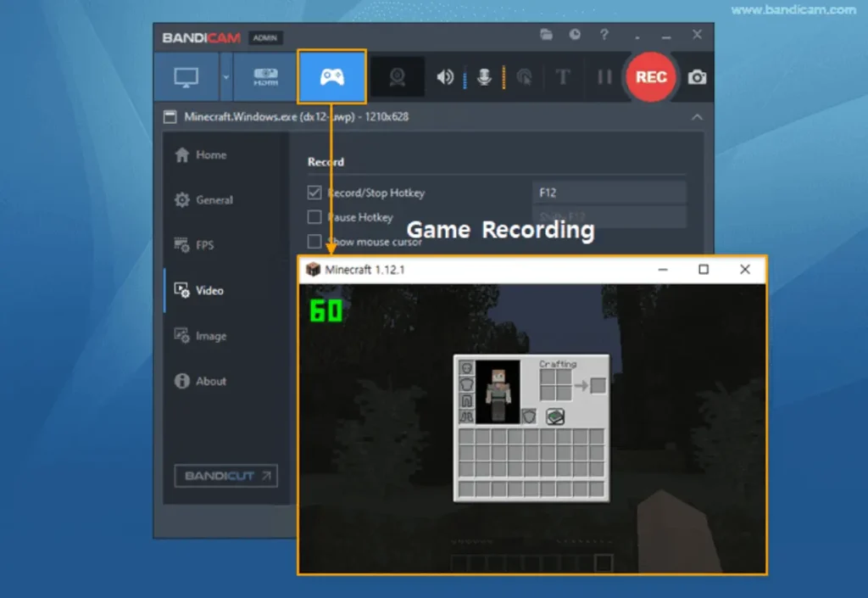The height and width of the screenshot is (598, 868).
Task: Click the Bandicam window target icon
Action: pyautogui.click(x=170, y=117)
